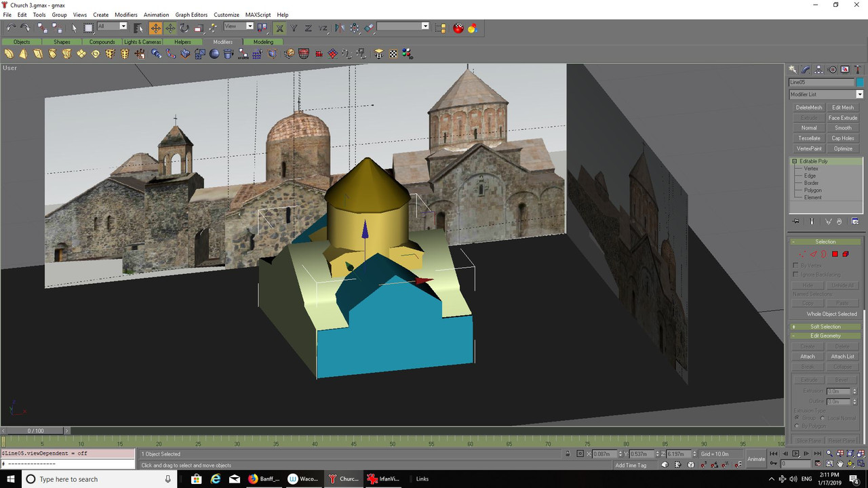The height and width of the screenshot is (488, 868).
Task: Open the Modifiers menu
Action: pos(126,14)
